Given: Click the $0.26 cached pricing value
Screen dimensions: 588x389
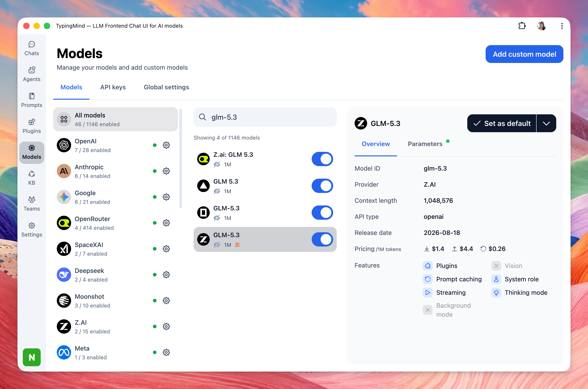Looking at the screenshot, I should (x=497, y=249).
